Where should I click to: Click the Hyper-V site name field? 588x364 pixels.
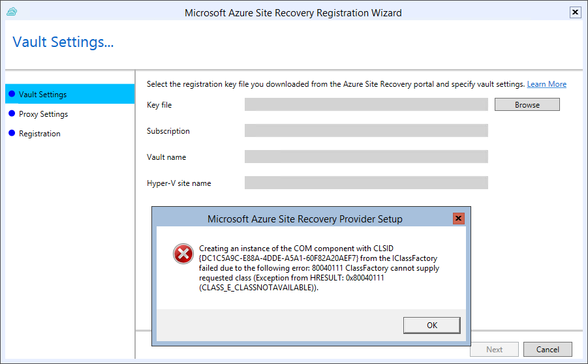tap(366, 183)
